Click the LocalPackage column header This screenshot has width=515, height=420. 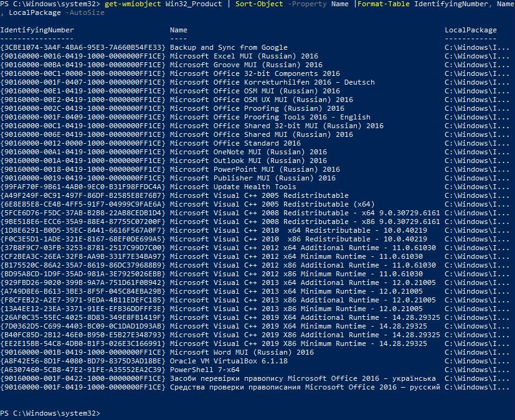[x=471, y=30]
